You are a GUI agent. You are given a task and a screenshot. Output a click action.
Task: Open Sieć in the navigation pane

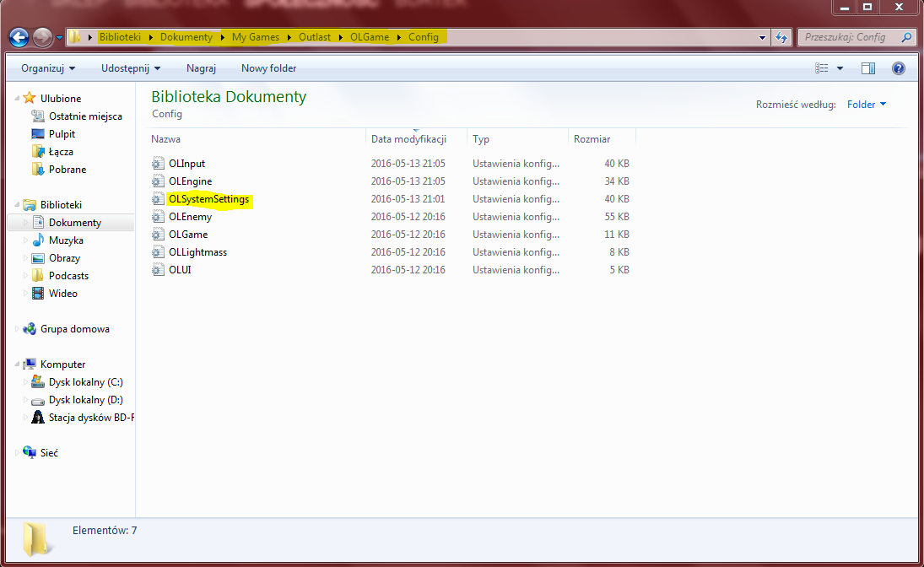click(x=50, y=452)
